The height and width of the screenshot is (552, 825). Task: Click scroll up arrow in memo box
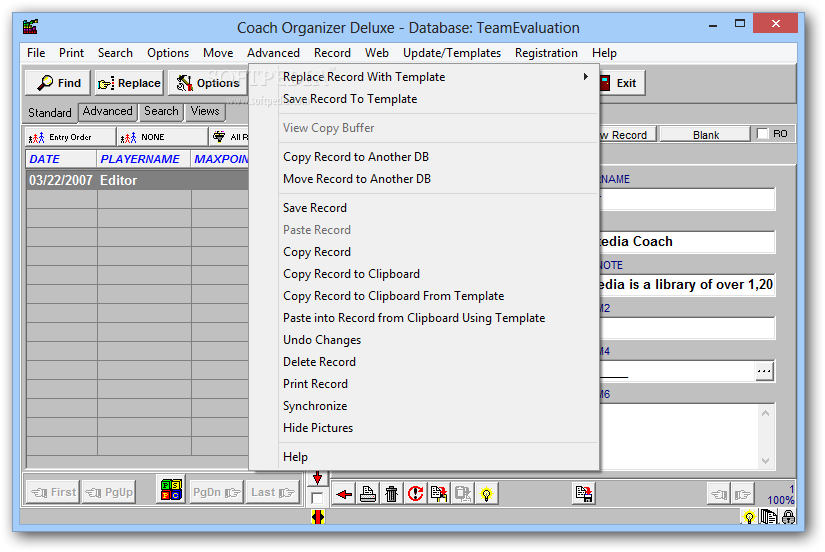click(766, 413)
